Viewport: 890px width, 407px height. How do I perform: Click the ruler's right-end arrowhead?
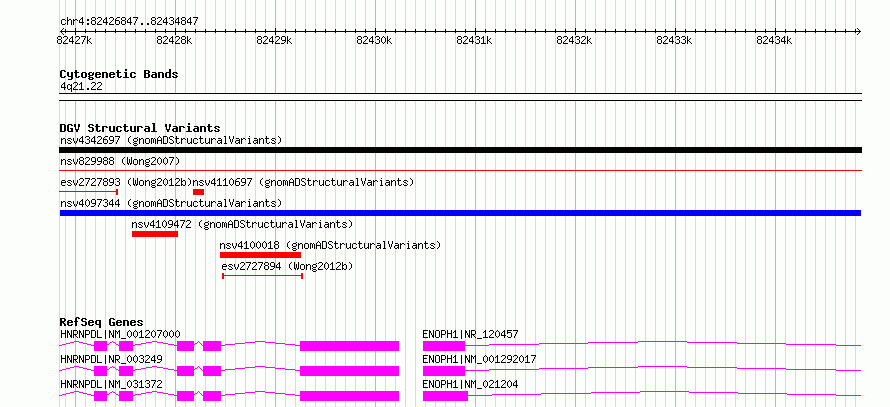[859, 31]
